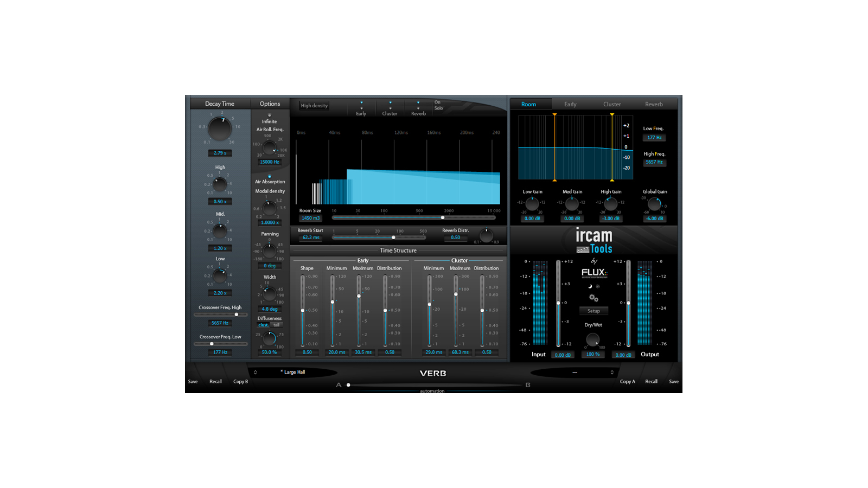868x488 pixels.
Task: Click the Mid. decay knob
Action: click(x=220, y=232)
